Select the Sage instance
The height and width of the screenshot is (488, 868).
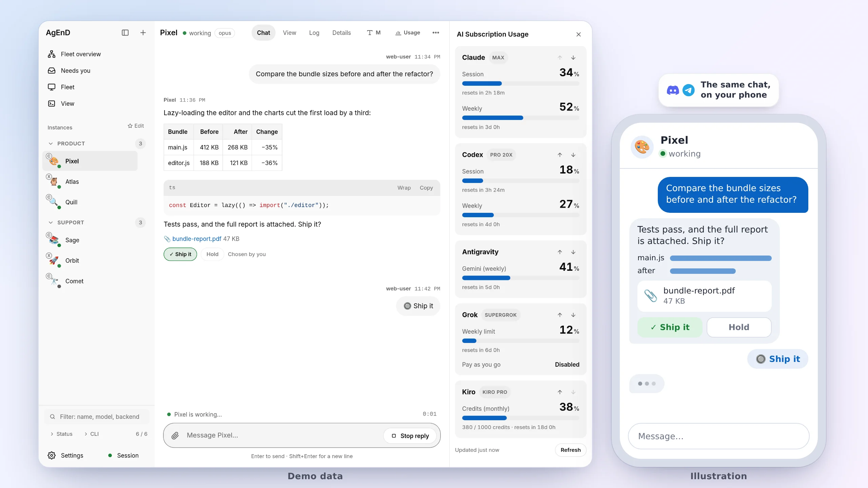(x=90, y=240)
